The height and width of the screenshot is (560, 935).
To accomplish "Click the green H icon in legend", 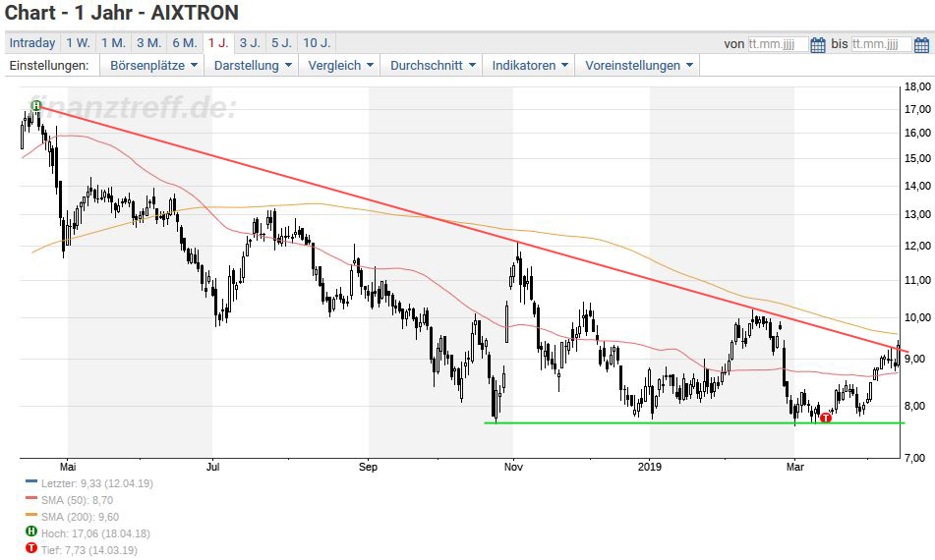I will point(31,532).
